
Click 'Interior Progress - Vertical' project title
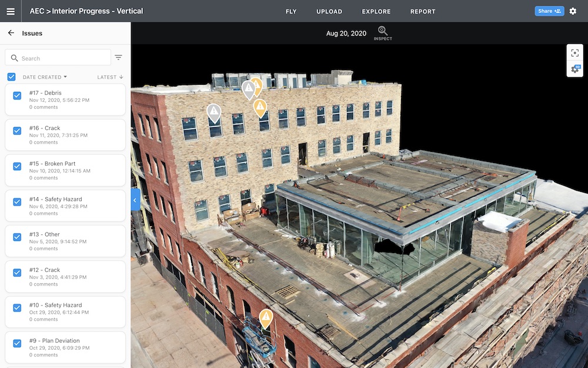click(98, 11)
